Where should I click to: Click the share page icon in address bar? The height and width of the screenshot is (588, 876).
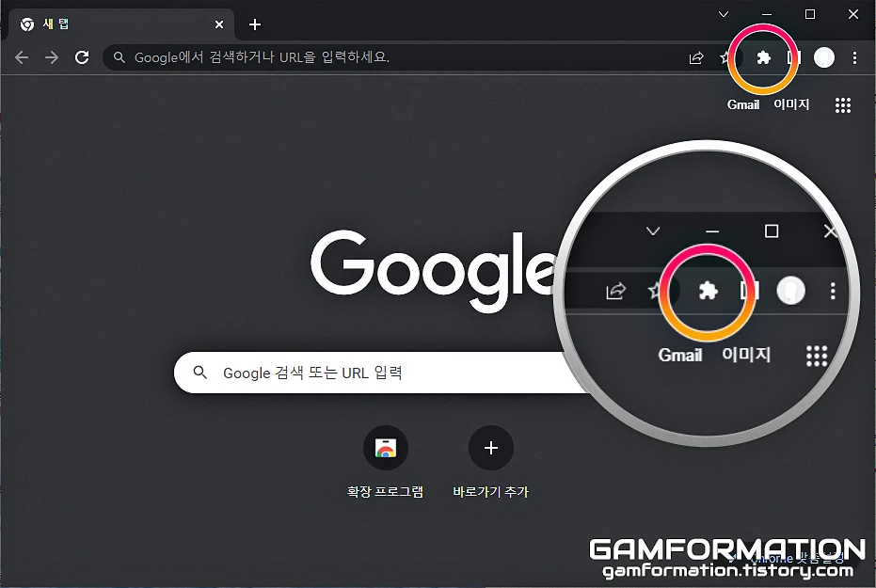[x=696, y=58]
